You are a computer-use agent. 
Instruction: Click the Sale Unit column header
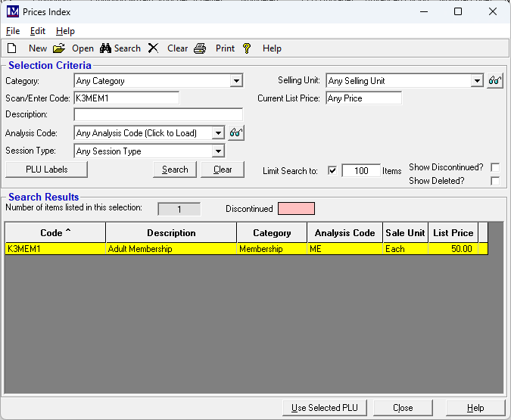click(x=405, y=232)
